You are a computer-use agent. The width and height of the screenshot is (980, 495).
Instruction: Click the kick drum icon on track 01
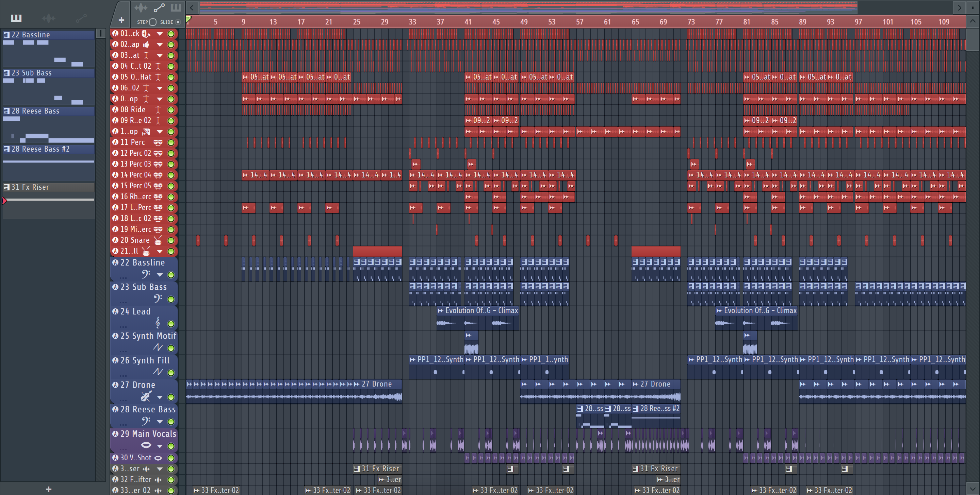(x=146, y=34)
